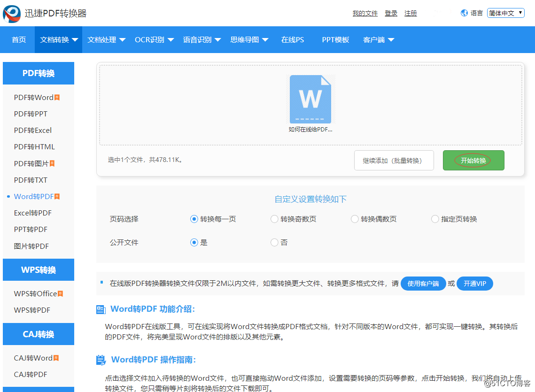This screenshot has height=392, width=535.
Task: Open PDF转TXT in sidebar
Action: click(x=31, y=180)
